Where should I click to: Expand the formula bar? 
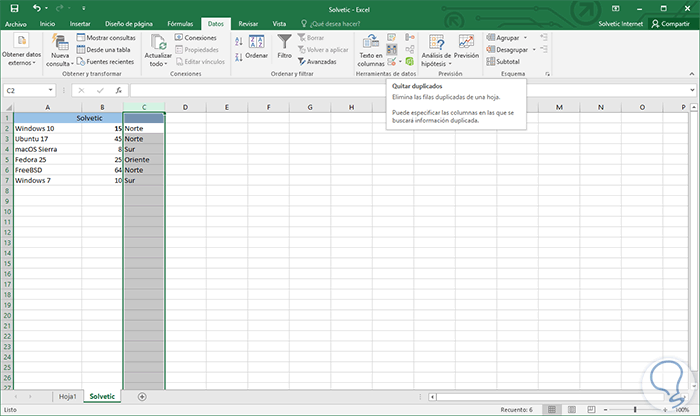692,90
